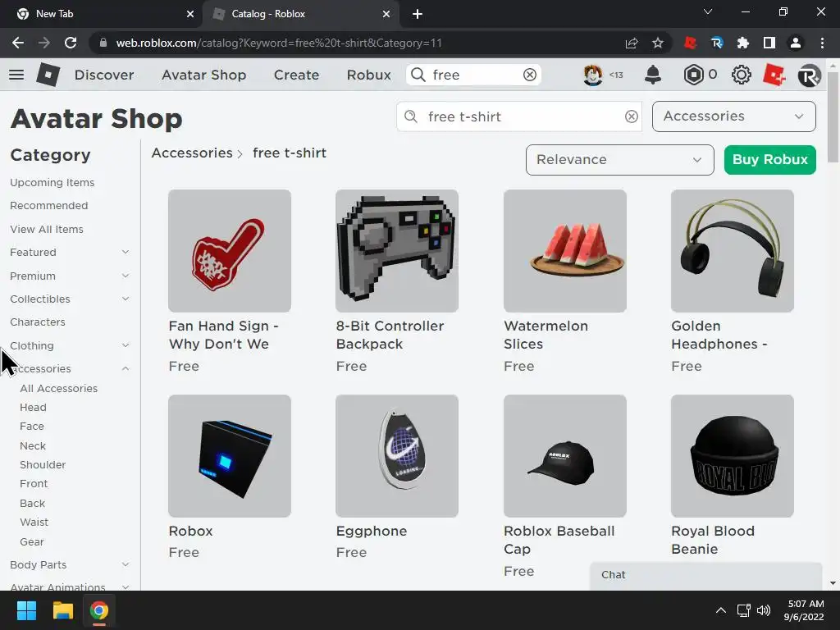Image resolution: width=840 pixels, height=630 pixels.
Task: Open the Watermelon Slices thumbnail
Action: tap(565, 251)
